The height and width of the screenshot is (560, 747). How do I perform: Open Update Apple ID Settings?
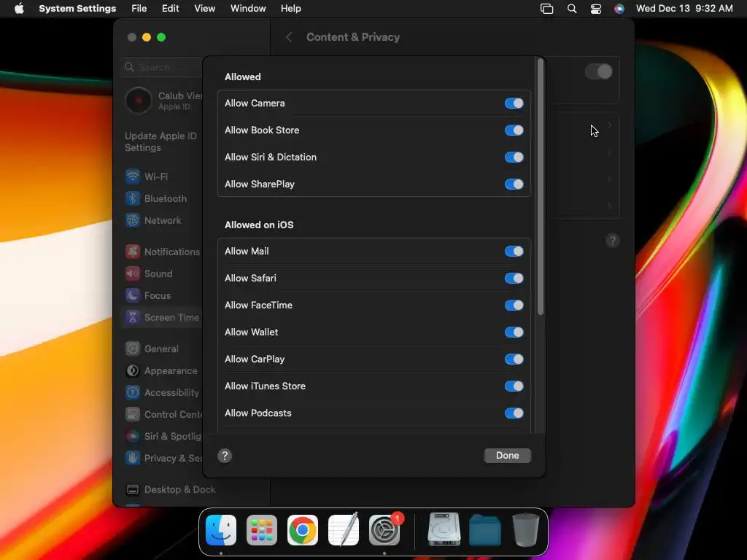160,141
